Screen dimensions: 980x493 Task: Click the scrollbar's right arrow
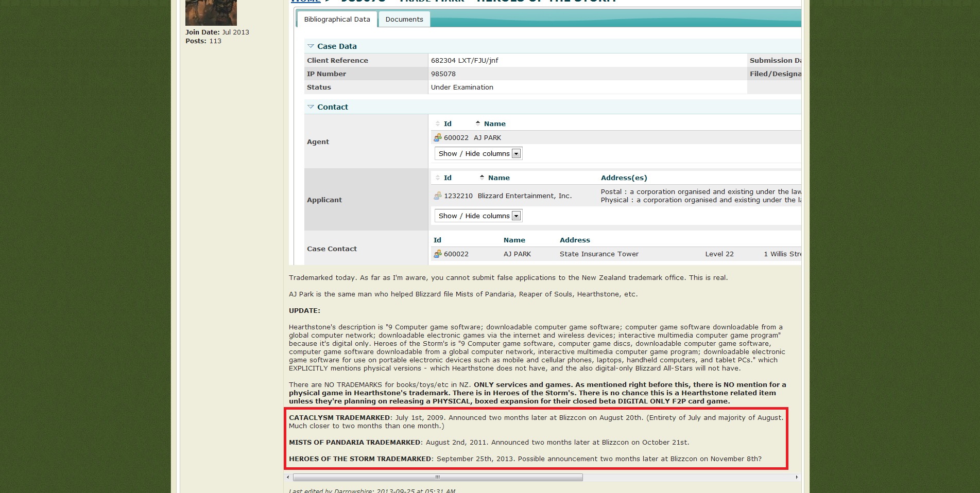tap(797, 478)
